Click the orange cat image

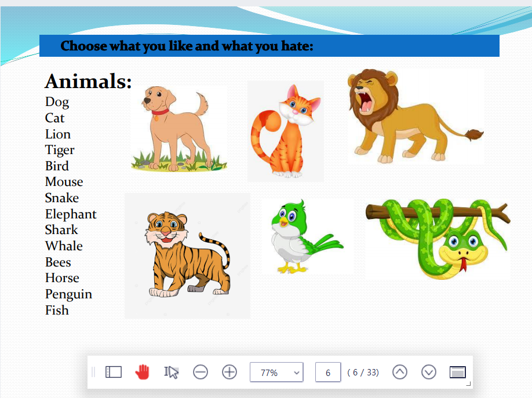click(x=285, y=132)
